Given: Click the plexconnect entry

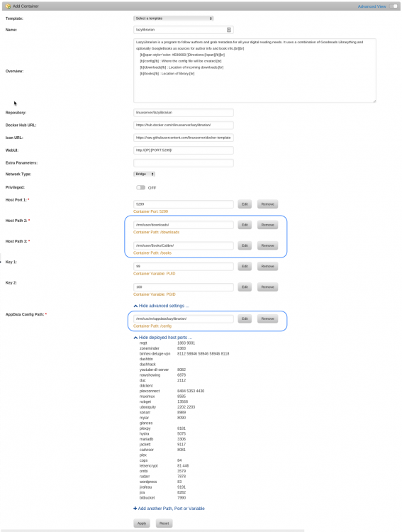Looking at the screenshot, I should [150, 391].
